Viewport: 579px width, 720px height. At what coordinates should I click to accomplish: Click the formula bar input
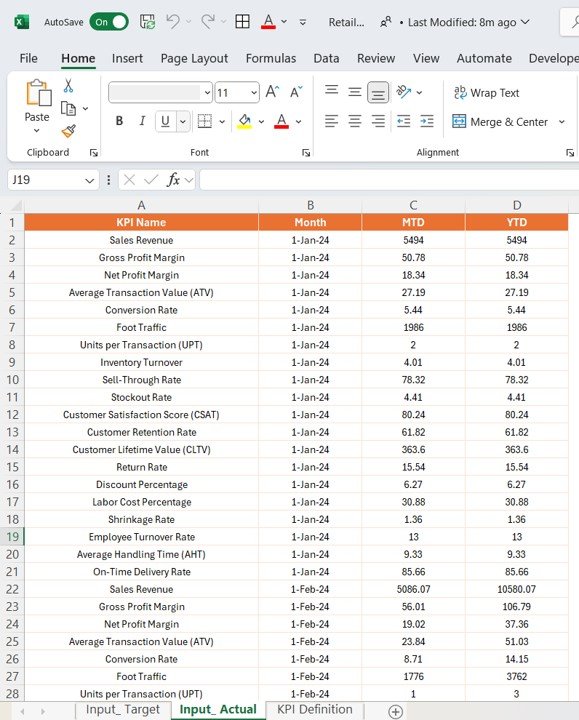click(389, 180)
